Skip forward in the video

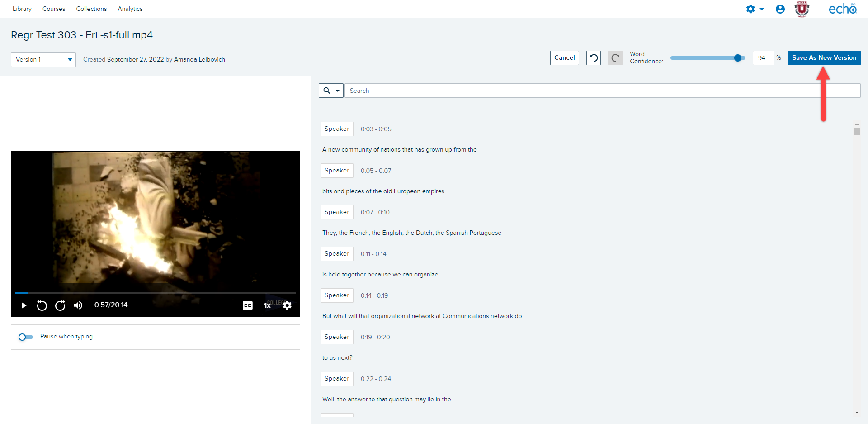coord(60,305)
